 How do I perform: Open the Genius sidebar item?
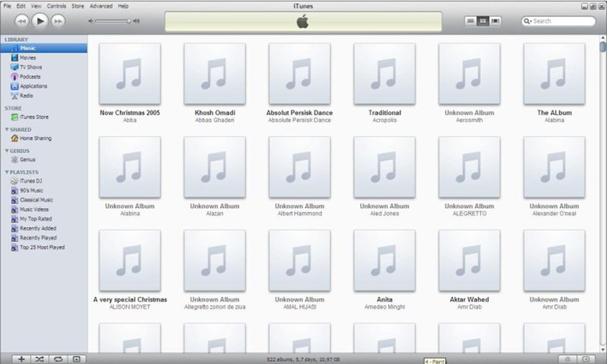point(28,160)
